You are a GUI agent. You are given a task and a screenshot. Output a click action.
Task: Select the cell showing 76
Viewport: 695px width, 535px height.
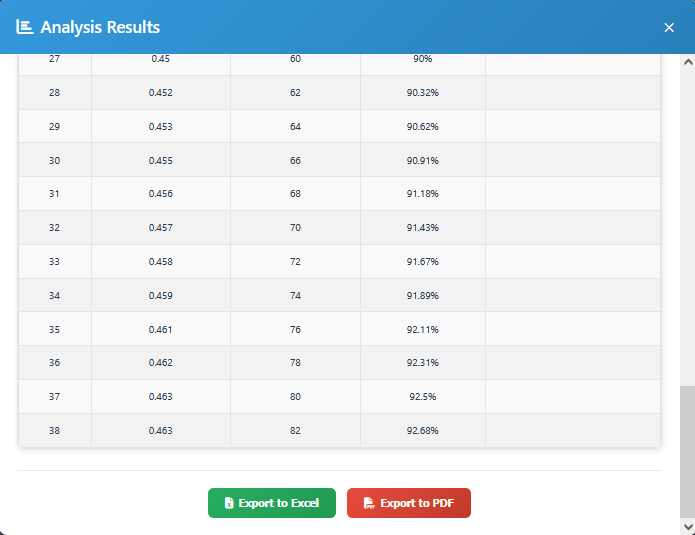pyautogui.click(x=295, y=329)
